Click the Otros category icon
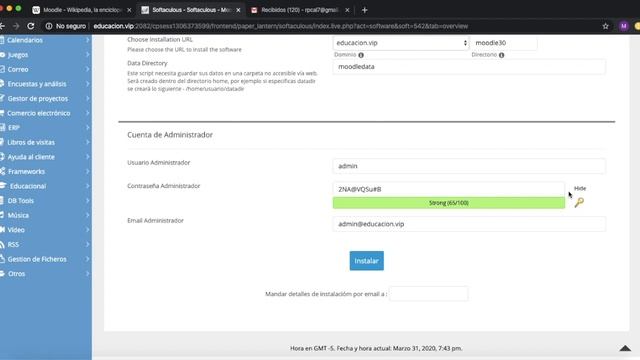The image size is (640, 360). point(2,273)
